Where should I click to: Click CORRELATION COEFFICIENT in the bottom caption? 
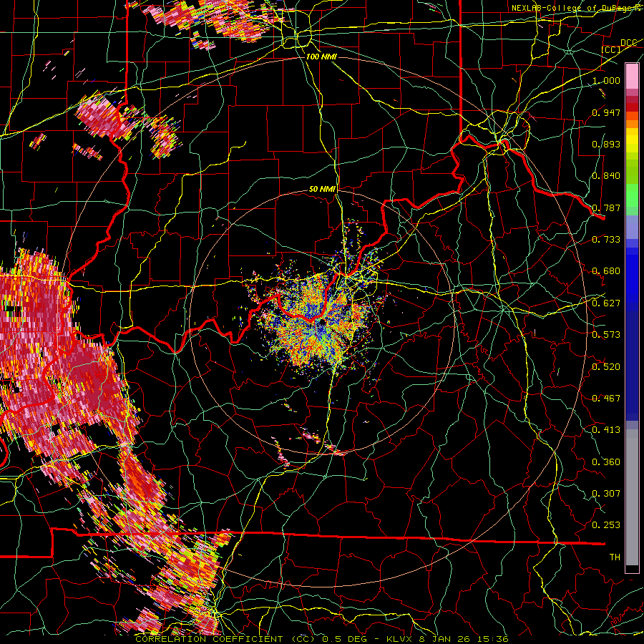(x=209, y=639)
